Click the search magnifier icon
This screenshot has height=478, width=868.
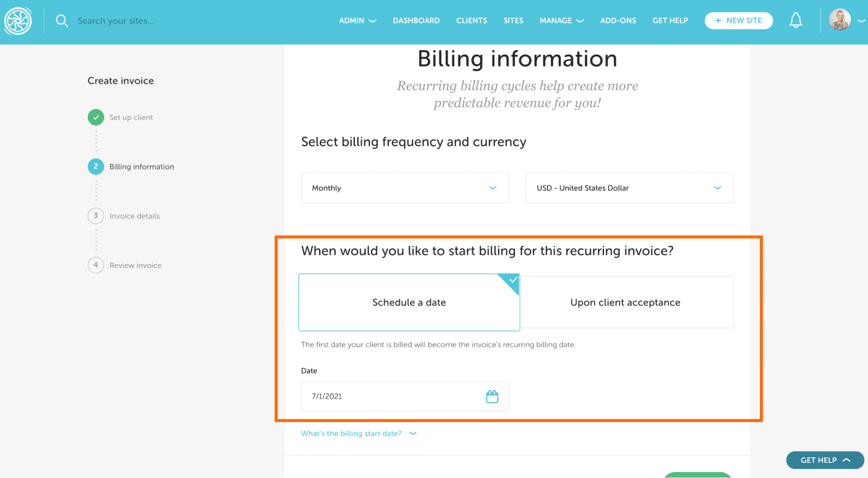point(62,21)
